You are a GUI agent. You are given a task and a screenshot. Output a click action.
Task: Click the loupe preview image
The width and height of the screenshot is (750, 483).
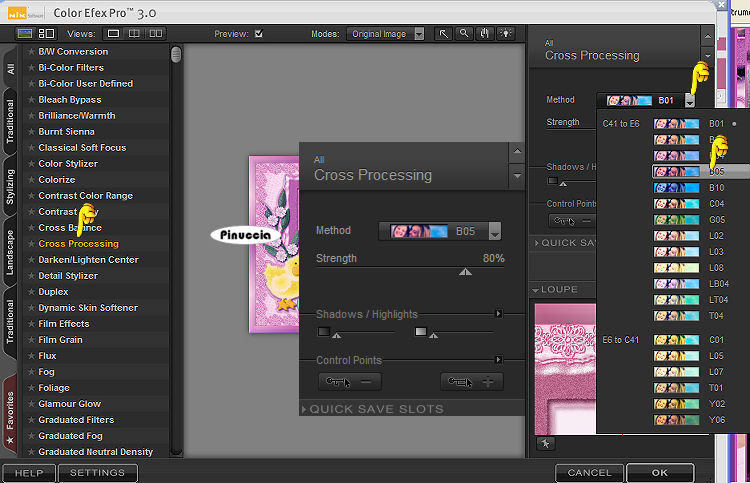[565, 369]
